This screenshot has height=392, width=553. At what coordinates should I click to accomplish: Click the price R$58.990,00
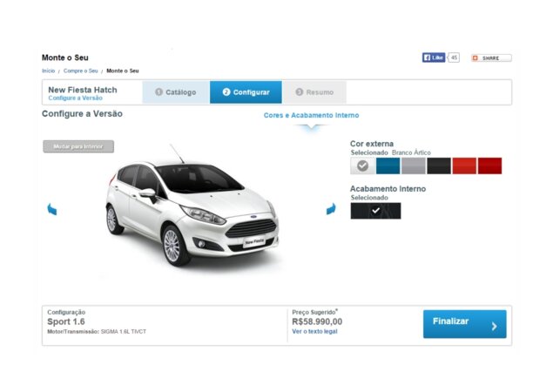(x=317, y=321)
